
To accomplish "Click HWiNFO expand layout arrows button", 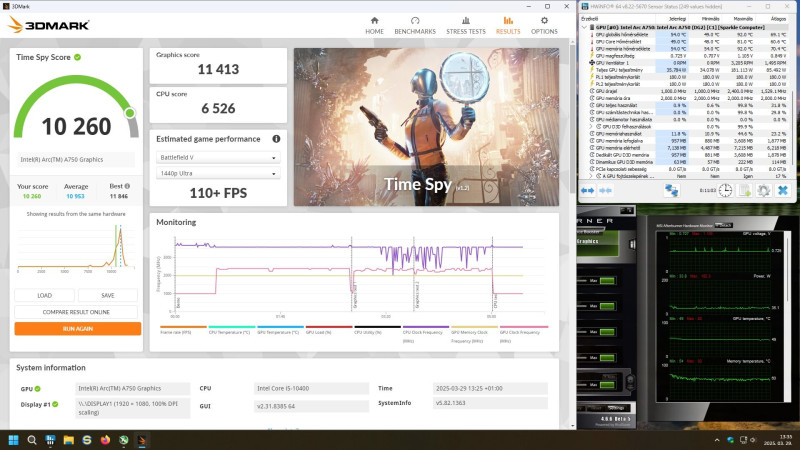I will pyautogui.click(x=588, y=190).
